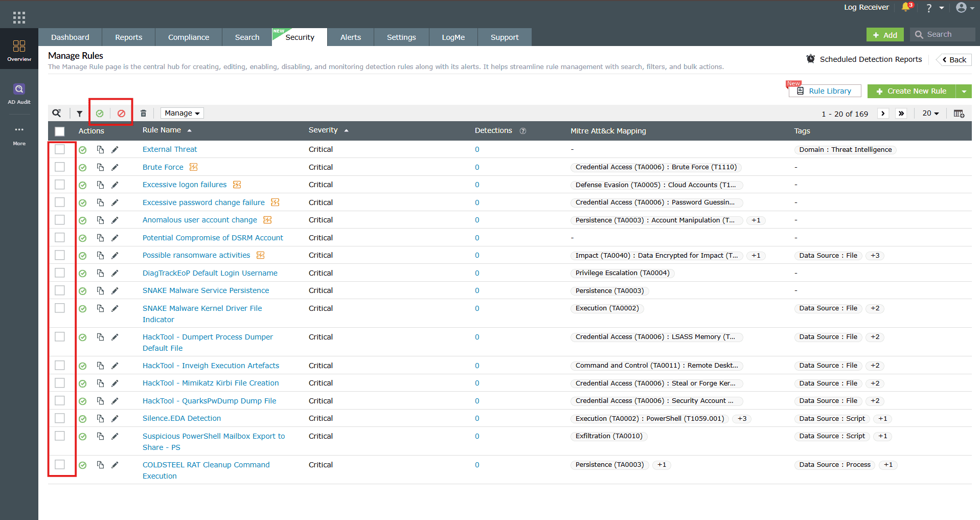Expand the Manage dropdown
Viewport: 980px width, 520px height.
tap(182, 113)
